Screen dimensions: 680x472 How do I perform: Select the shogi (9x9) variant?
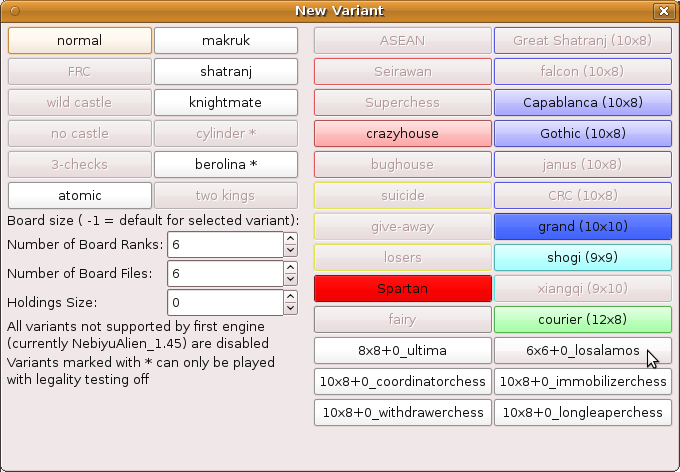[x=583, y=258]
